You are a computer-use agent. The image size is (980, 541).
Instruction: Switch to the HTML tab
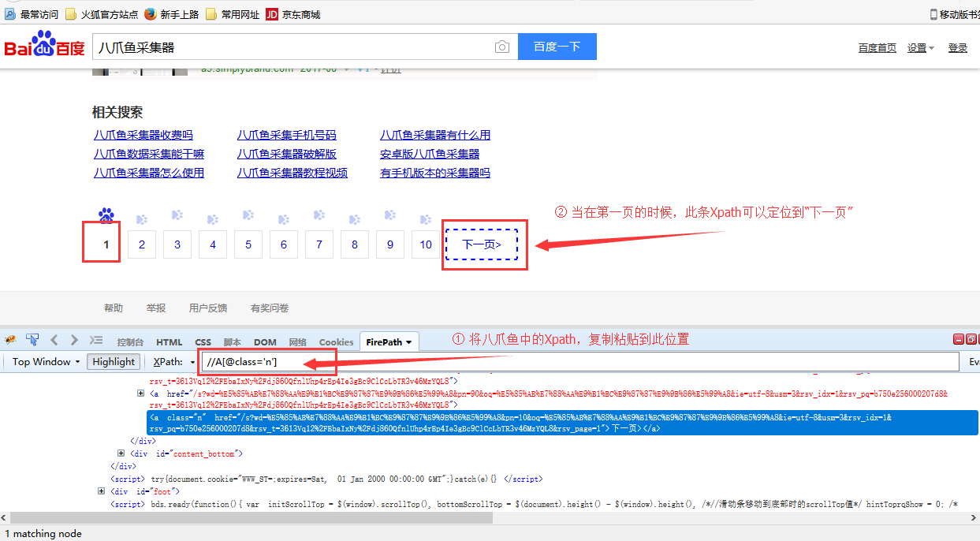coord(170,342)
